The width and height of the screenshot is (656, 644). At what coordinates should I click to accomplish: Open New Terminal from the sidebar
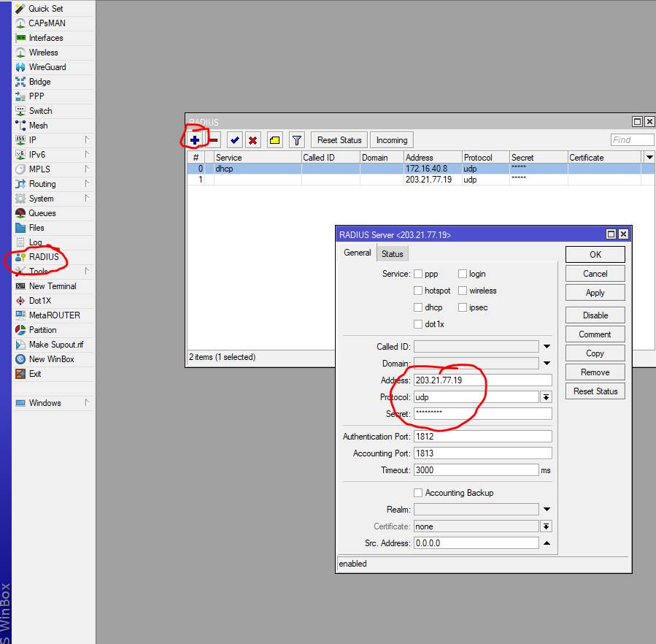(x=52, y=286)
